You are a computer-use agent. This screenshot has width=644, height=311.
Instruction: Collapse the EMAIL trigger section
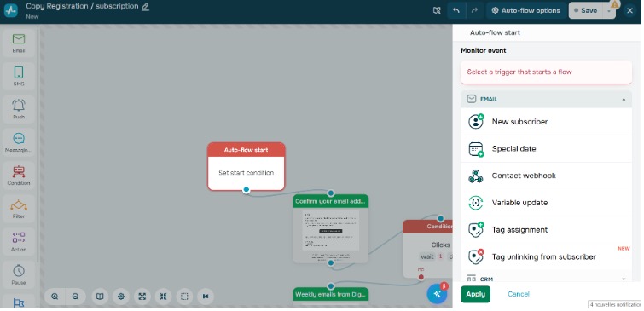point(546,99)
